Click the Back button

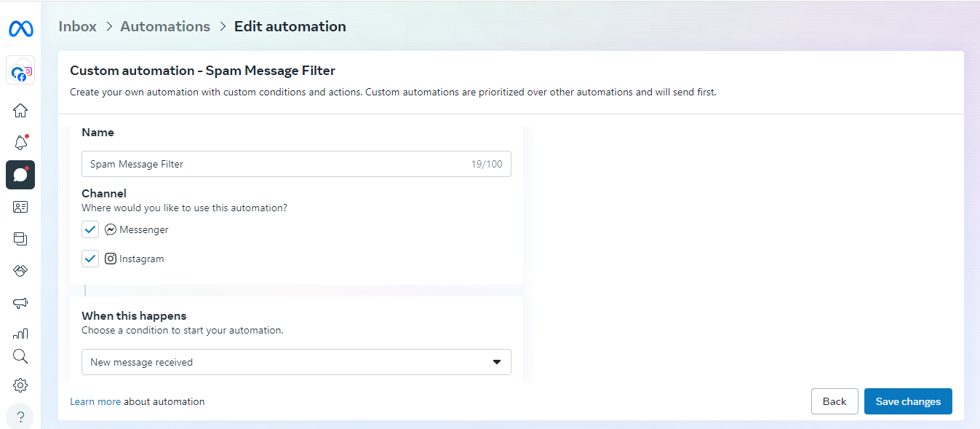click(834, 401)
